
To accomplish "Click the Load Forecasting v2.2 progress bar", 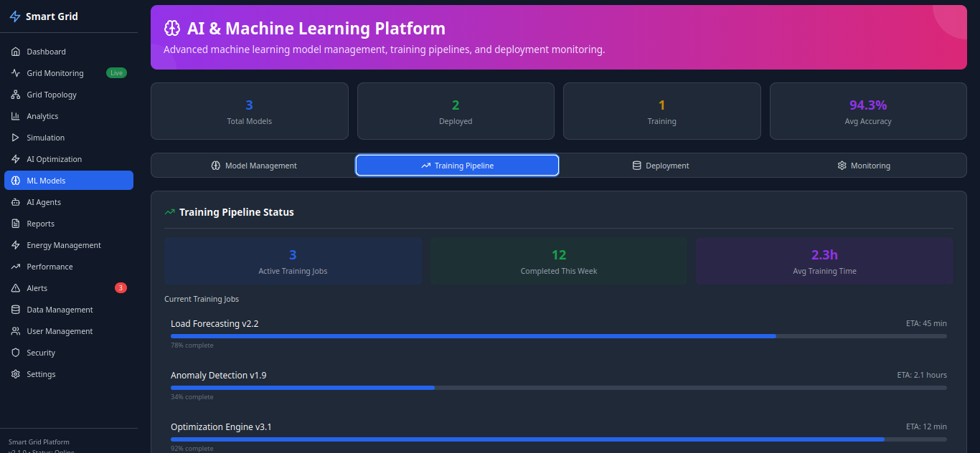I will coord(559,336).
